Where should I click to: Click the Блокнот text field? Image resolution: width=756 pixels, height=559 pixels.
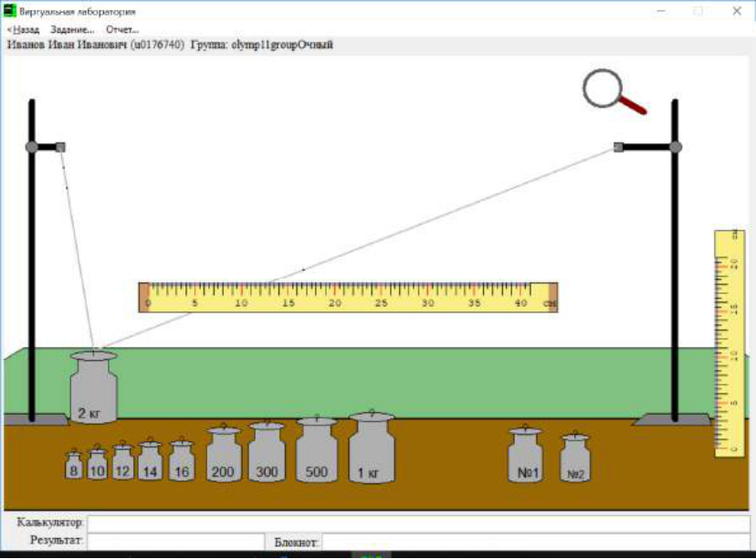click(x=536, y=542)
